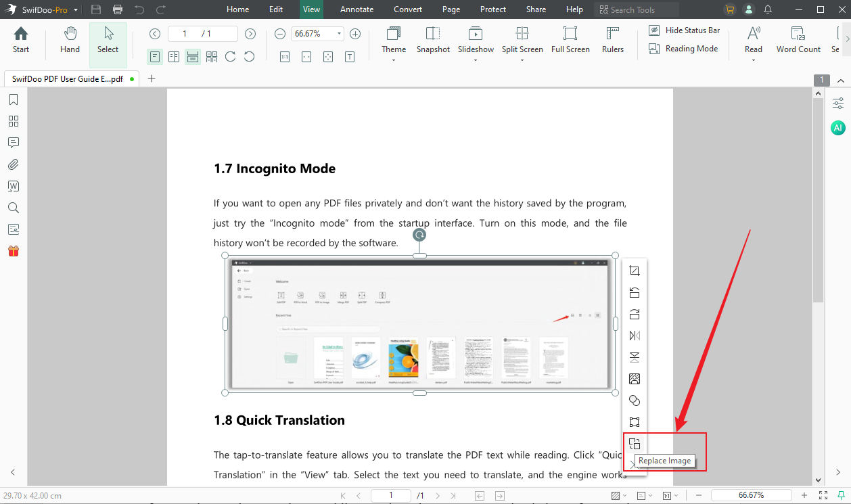Screen dimensions: 851x504
Task: Switch to the Edit tab
Action: [x=276, y=9]
